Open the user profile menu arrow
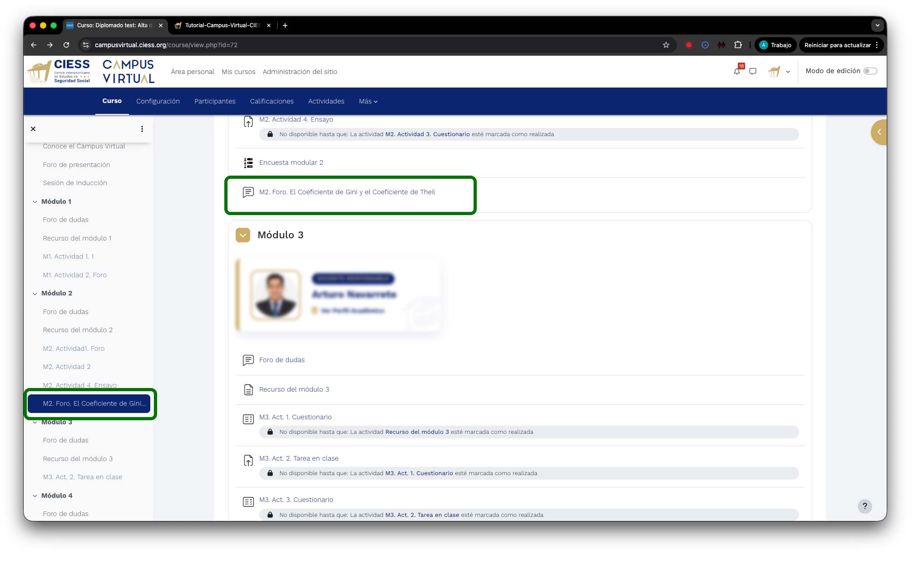The width and height of the screenshot is (924, 565). click(x=788, y=72)
